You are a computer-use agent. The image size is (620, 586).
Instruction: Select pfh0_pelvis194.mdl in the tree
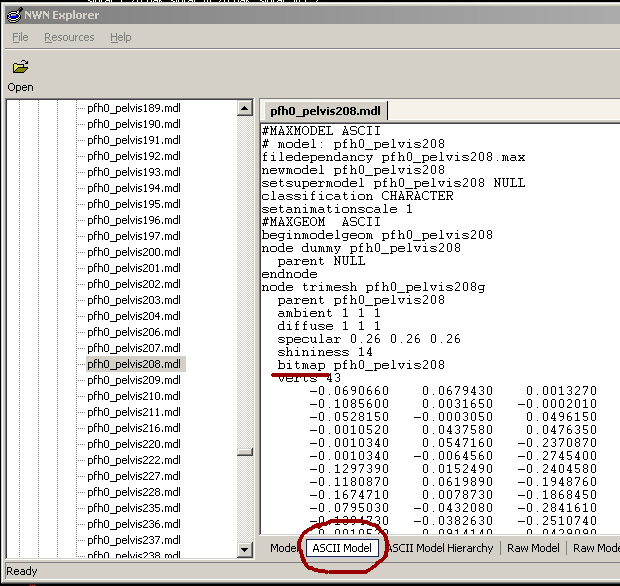click(x=134, y=188)
